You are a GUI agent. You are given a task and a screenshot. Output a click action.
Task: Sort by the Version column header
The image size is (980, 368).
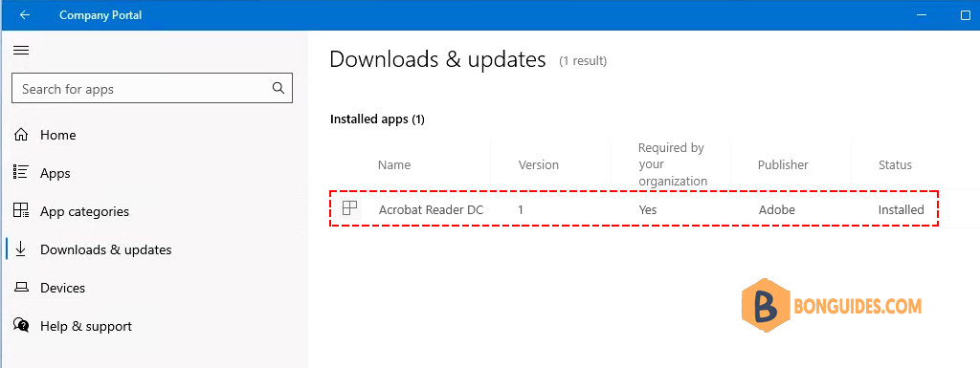[x=538, y=164]
